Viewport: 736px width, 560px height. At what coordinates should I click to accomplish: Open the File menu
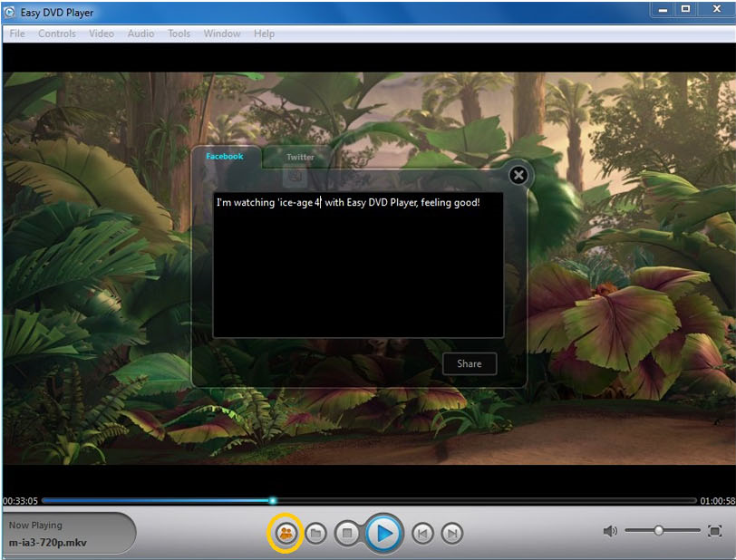(17, 34)
